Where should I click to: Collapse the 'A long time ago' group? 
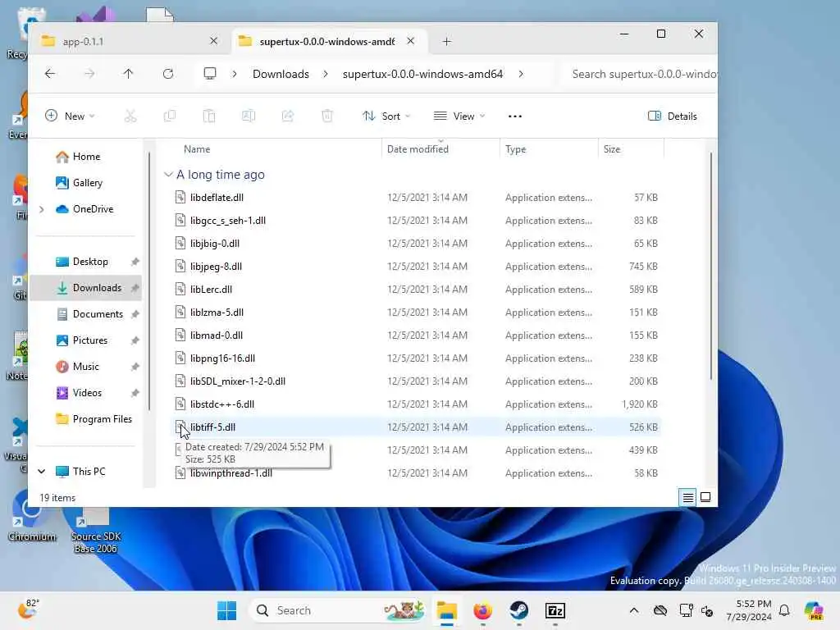[x=168, y=175]
